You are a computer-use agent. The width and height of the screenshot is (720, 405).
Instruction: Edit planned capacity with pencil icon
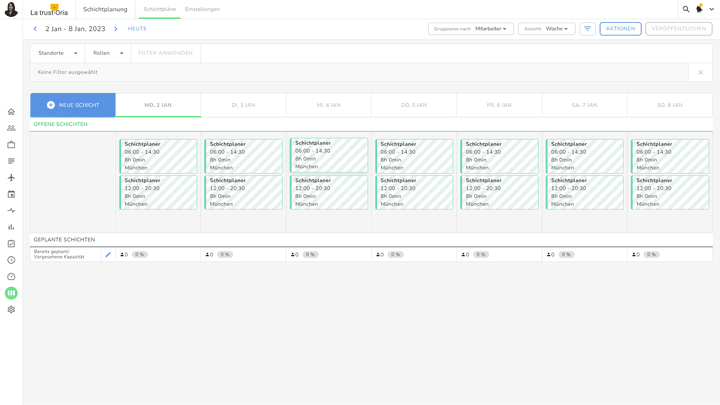pos(108,255)
